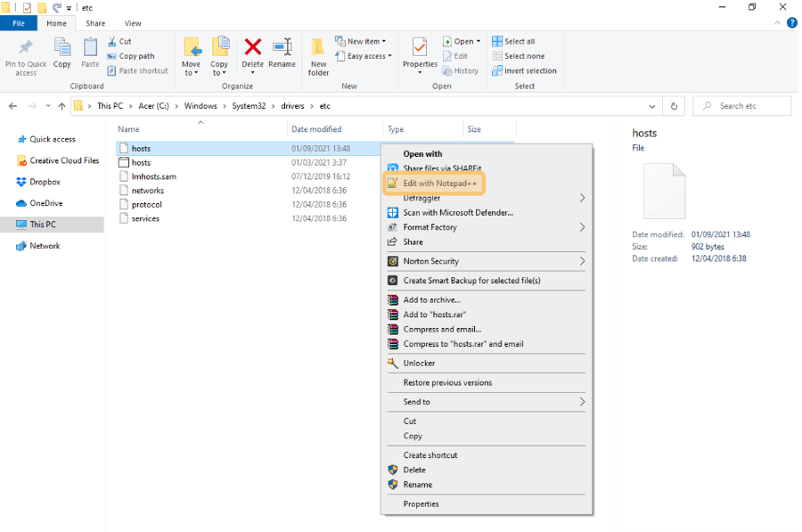Click History in the ribbon

(461, 70)
